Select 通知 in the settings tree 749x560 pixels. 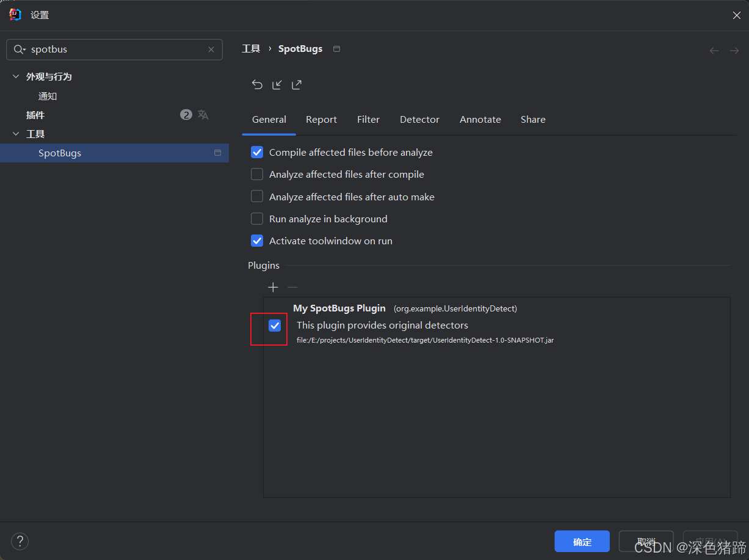click(x=48, y=96)
